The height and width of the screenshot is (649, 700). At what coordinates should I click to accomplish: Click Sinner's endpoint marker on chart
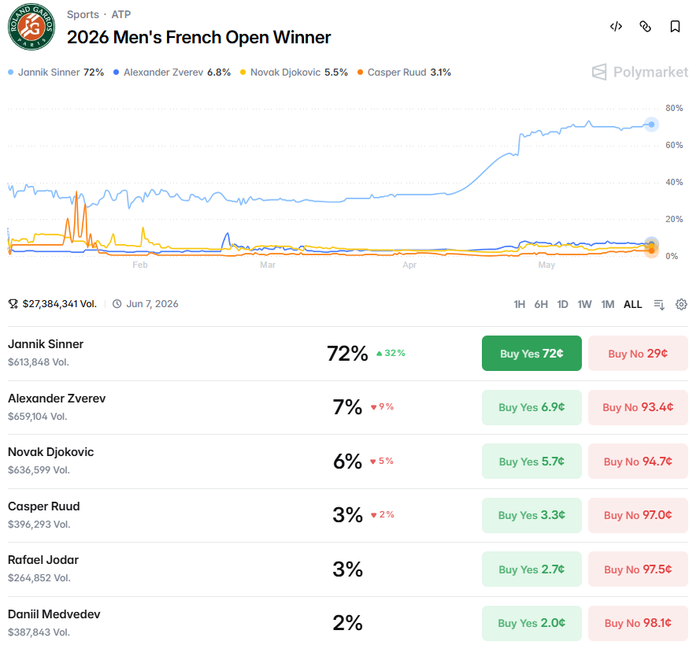point(651,125)
